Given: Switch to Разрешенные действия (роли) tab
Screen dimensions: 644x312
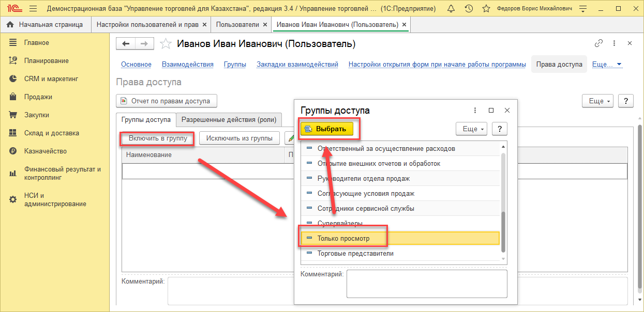Looking at the screenshot, I should 229,120.
